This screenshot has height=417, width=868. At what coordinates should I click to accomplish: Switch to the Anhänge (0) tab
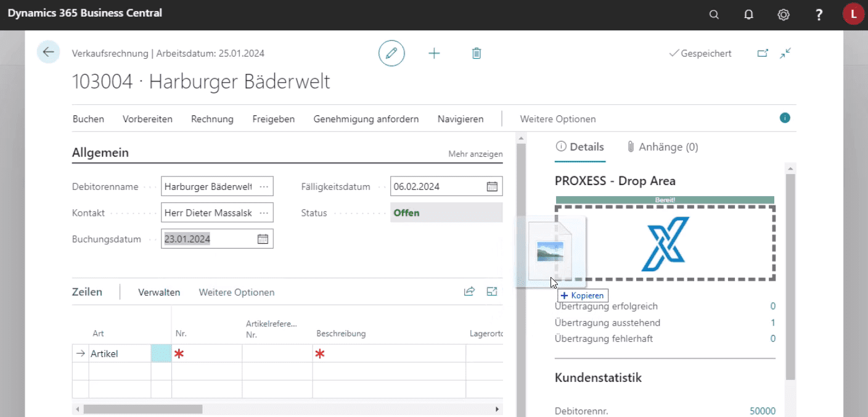click(x=663, y=147)
